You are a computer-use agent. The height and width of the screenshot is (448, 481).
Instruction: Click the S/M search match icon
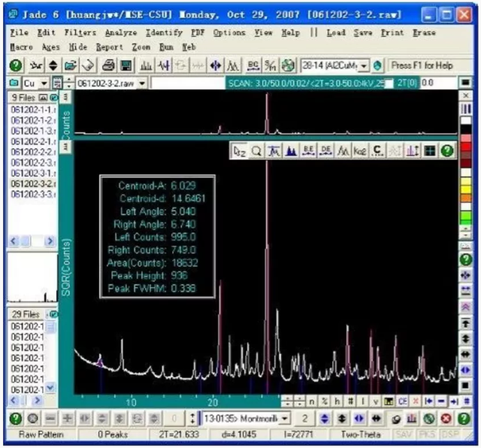click(x=271, y=65)
